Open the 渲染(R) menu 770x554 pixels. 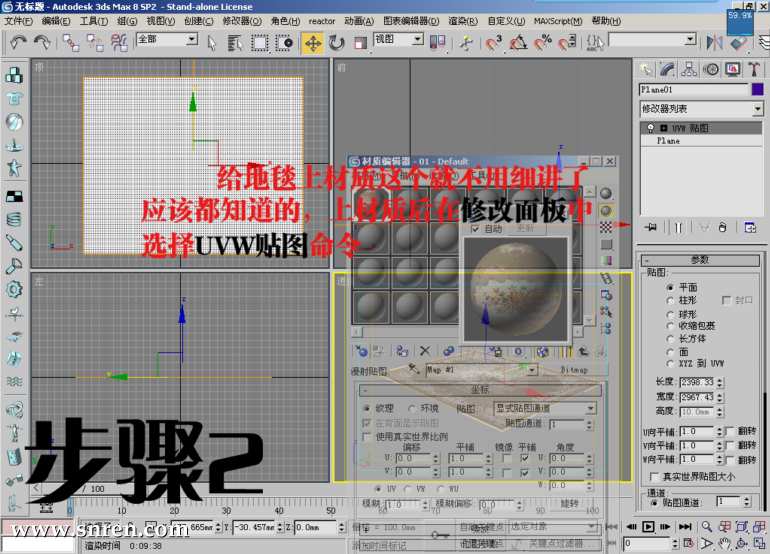tap(463, 21)
